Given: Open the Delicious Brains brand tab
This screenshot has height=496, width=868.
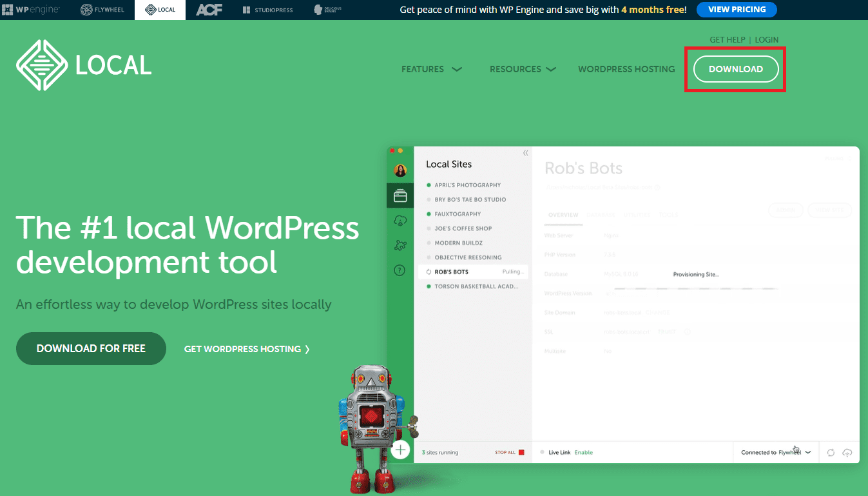Looking at the screenshot, I should tap(328, 10).
